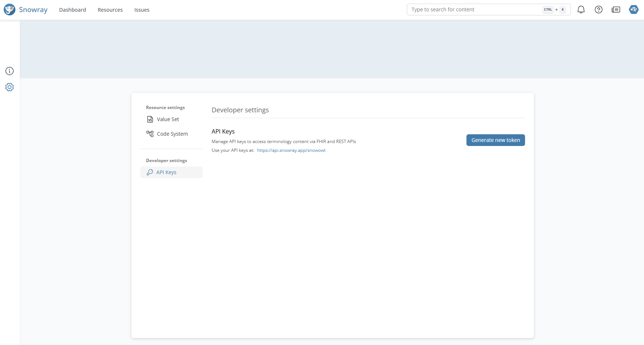Click the Value Set document icon
Image resolution: width=644 pixels, height=345 pixels.
pyautogui.click(x=150, y=119)
